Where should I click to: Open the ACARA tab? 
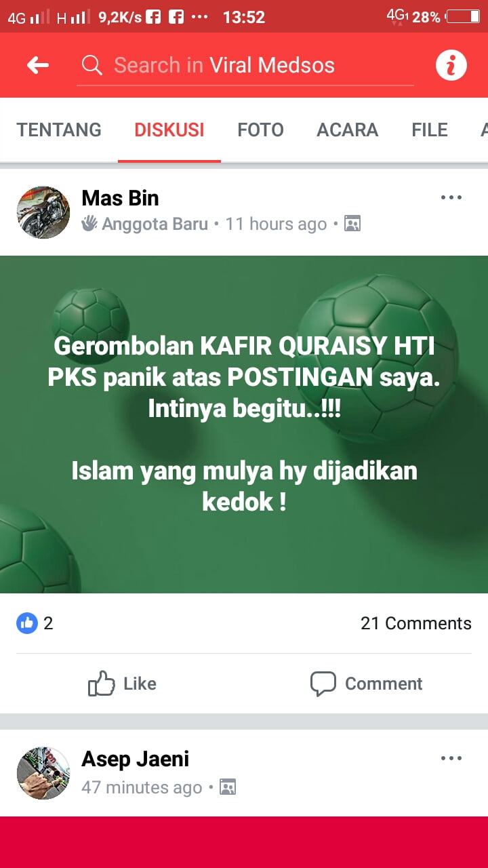pyautogui.click(x=348, y=130)
